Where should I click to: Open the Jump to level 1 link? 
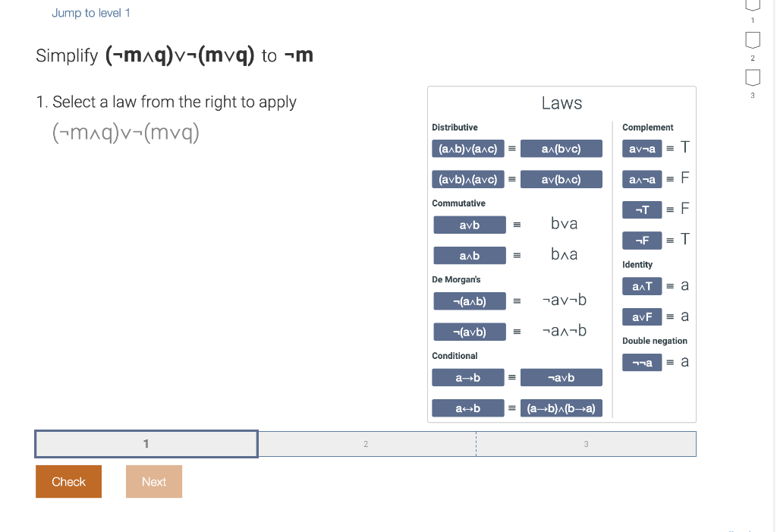coord(90,13)
